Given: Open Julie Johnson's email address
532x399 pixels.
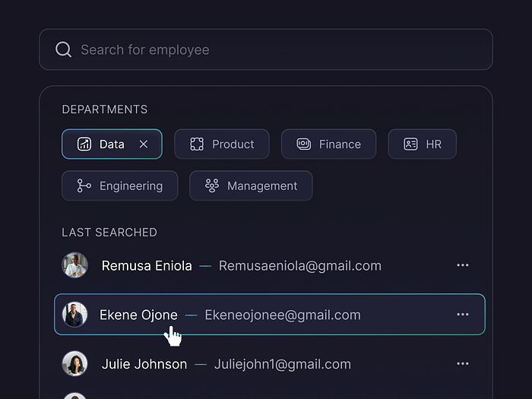Looking at the screenshot, I should tap(283, 365).
